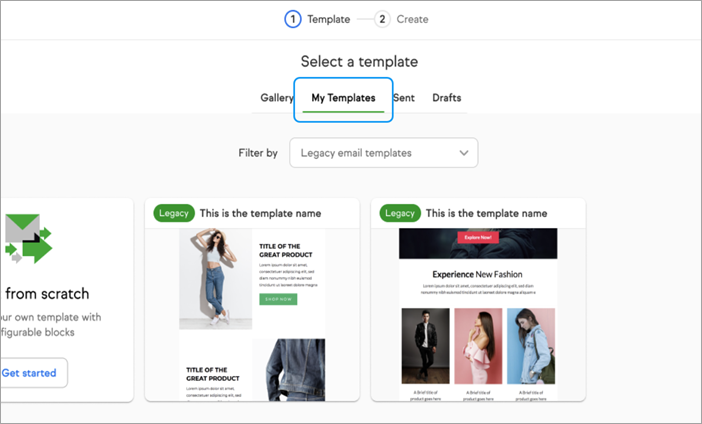Click the Filter by label
702x424 pixels.
coord(258,153)
